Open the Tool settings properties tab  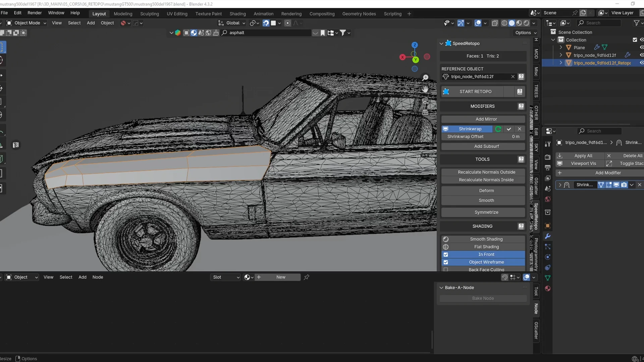pyautogui.click(x=548, y=144)
